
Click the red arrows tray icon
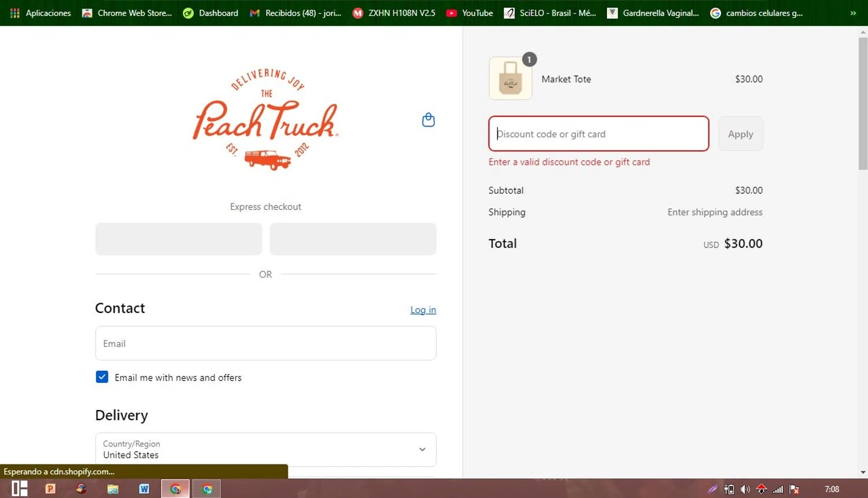point(762,489)
